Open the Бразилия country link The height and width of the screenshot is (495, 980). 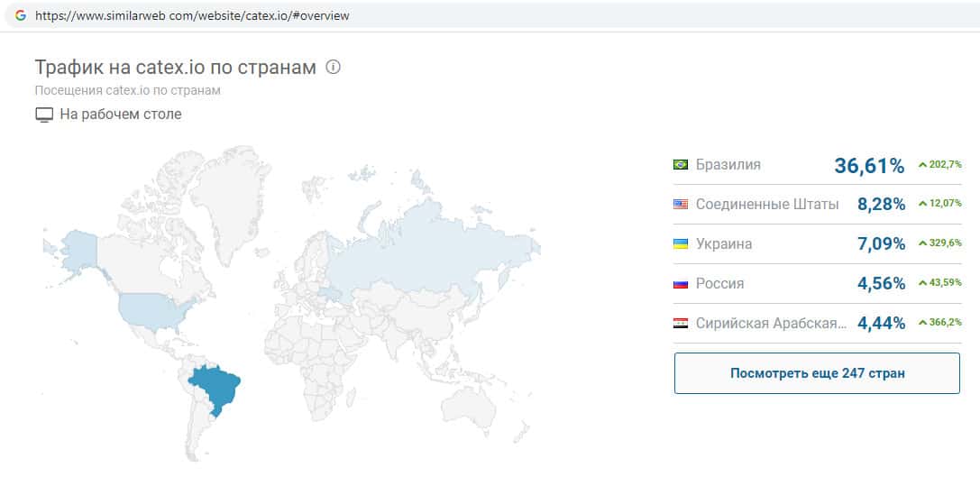[x=728, y=165]
